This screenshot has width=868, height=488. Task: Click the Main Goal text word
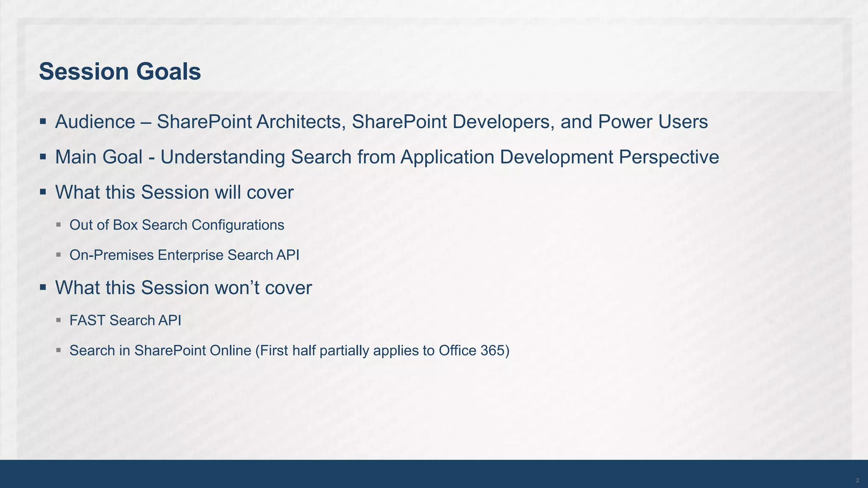coord(99,157)
